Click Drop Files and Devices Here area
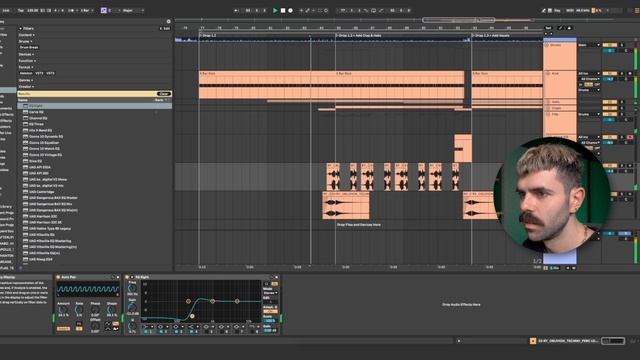This screenshot has width=640, height=360. pyautogui.click(x=359, y=224)
